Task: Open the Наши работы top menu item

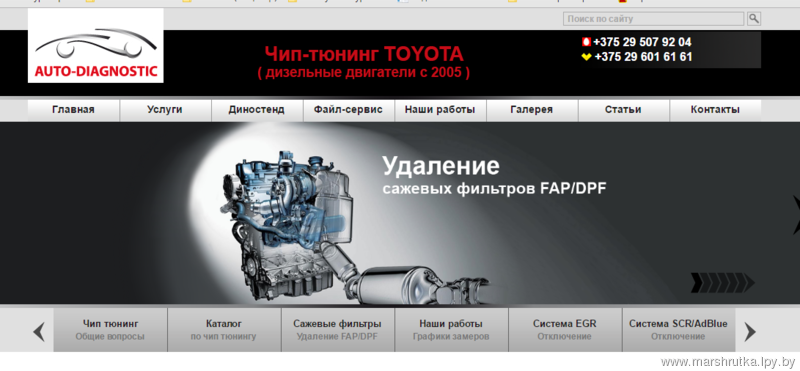Action: coord(440,110)
